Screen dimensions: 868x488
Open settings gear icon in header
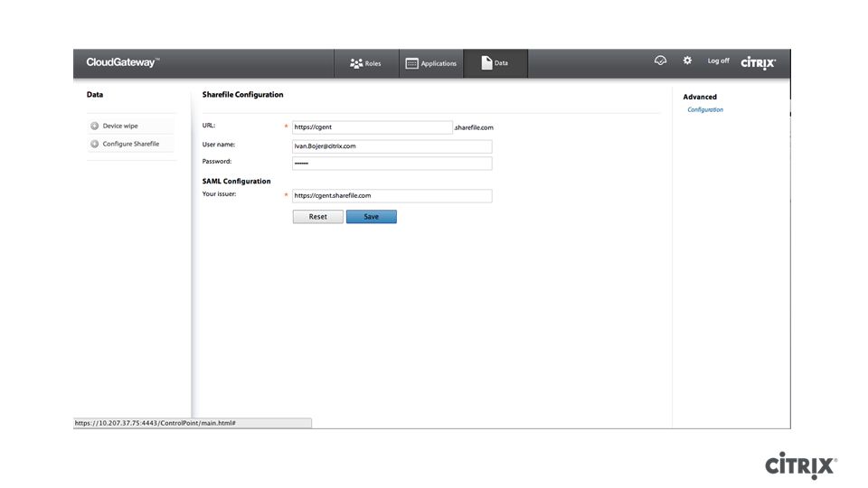(x=687, y=61)
